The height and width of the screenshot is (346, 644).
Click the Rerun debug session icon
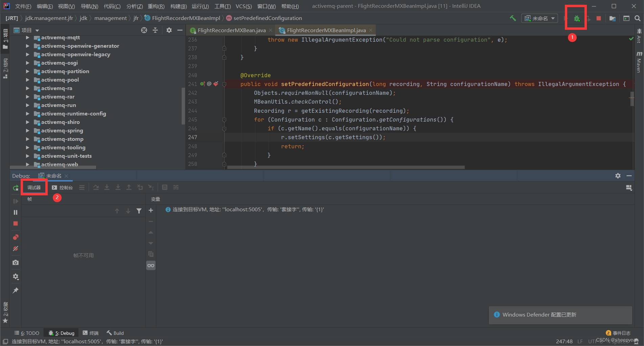click(16, 188)
